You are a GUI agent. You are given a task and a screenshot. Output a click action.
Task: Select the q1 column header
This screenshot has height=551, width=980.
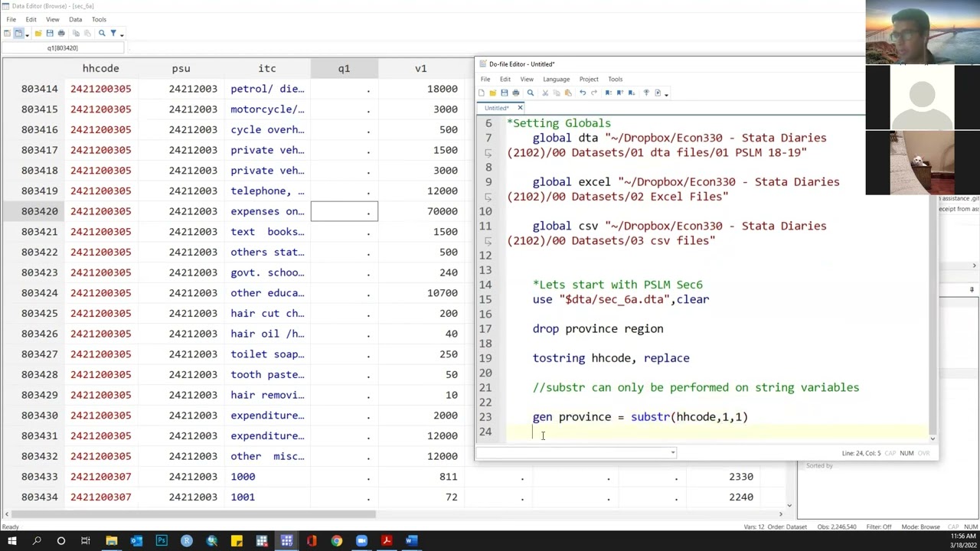344,68
